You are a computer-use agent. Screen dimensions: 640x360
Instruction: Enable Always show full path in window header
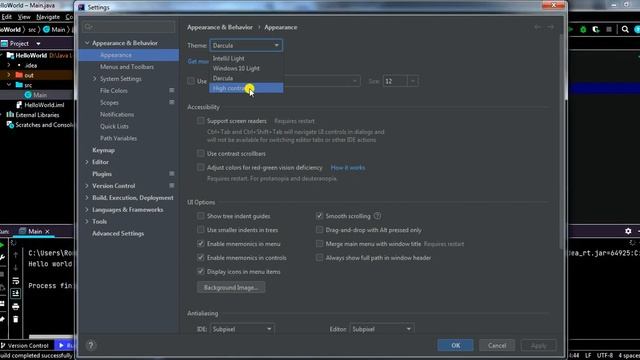tap(319, 258)
